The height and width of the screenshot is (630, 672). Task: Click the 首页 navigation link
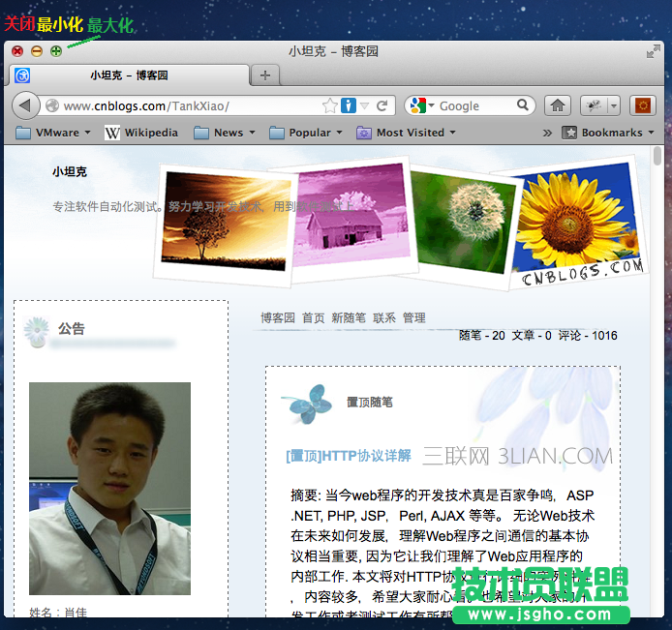[x=314, y=317]
